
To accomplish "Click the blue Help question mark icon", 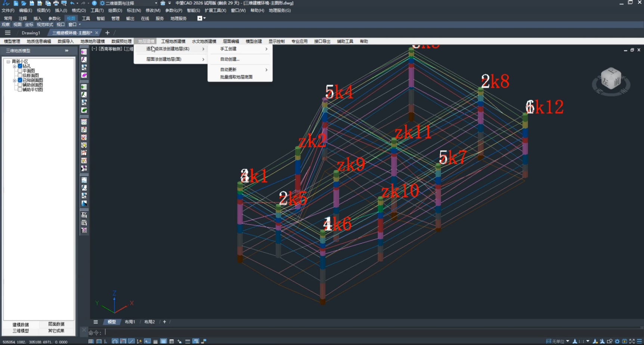I will [95, 3].
